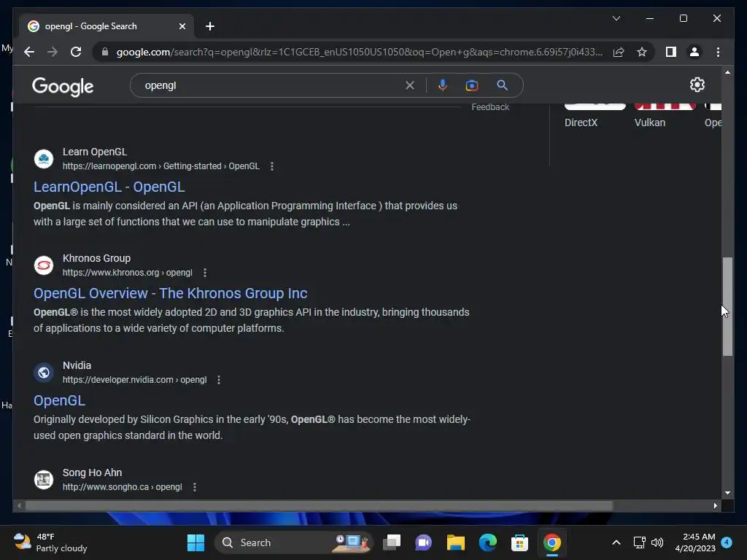Click the horizontal scrollbar thumb

click(x=319, y=506)
